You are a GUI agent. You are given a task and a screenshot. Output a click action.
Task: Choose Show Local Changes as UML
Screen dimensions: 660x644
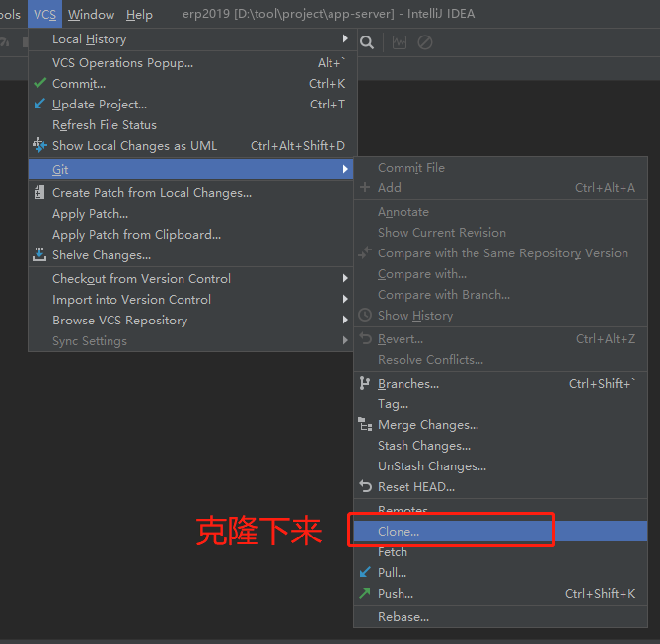192,145
